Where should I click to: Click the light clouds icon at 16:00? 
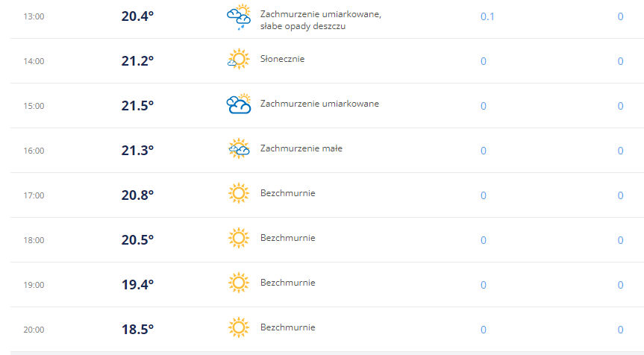pos(239,148)
